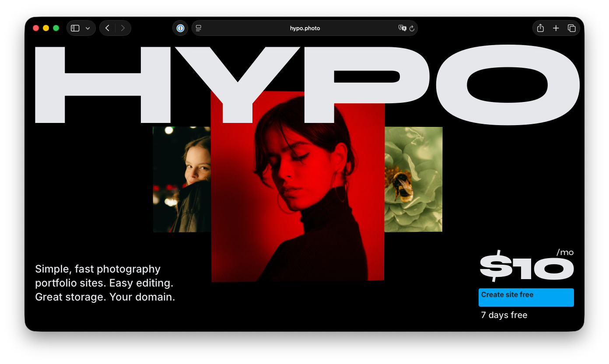609x364 pixels.
Task: Click the HYPO large logo heading
Action: coord(308,85)
